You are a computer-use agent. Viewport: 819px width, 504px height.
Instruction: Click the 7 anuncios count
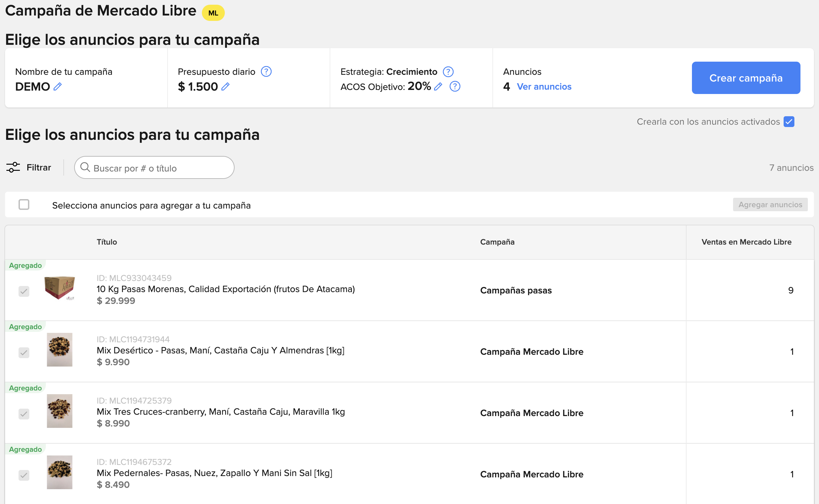coord(791,168)
